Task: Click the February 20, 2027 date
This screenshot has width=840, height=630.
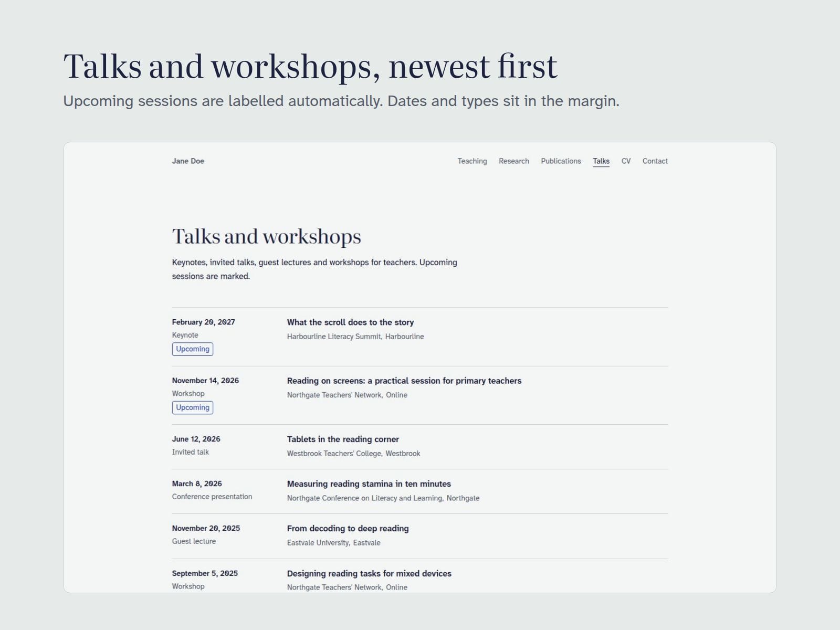Action: (x=203, y=322)
